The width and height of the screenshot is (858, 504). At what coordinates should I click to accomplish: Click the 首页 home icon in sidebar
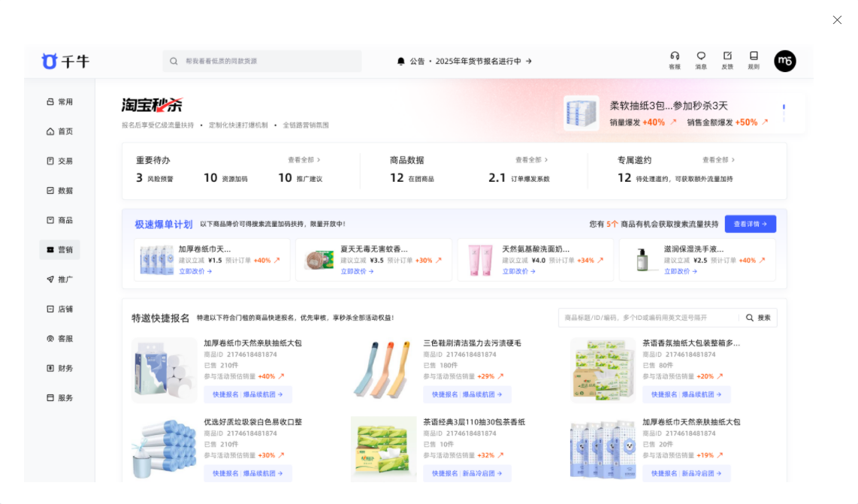pyautogui.click(x=50, y=131)
